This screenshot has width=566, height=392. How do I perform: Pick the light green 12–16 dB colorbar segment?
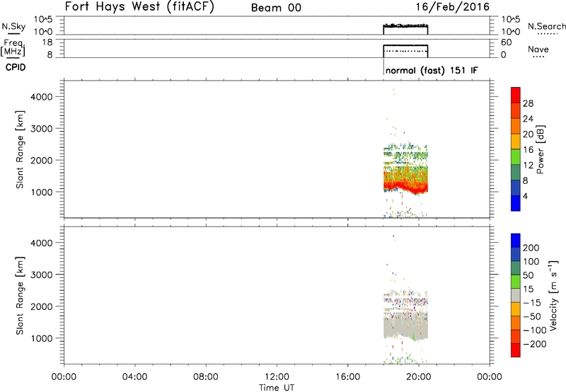(x=516, y=157)
